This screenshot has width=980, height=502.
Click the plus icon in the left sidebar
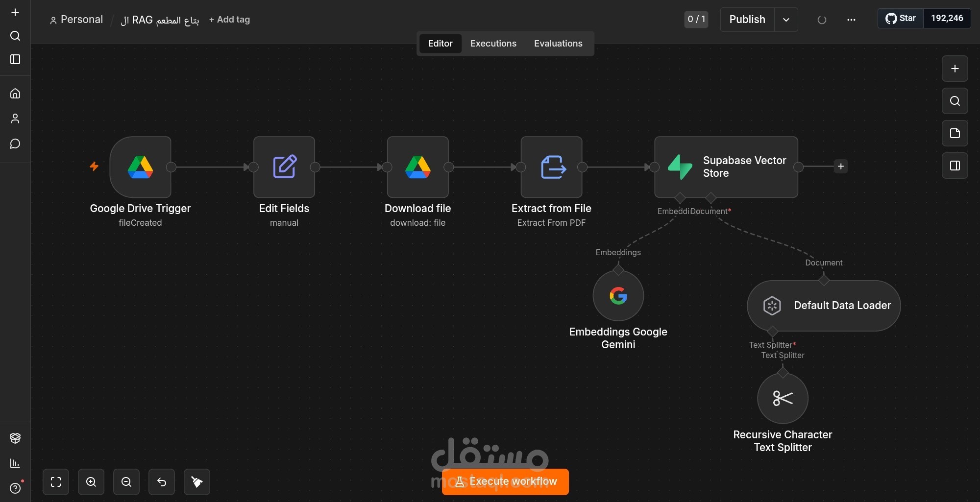click(x=15, y=12)
